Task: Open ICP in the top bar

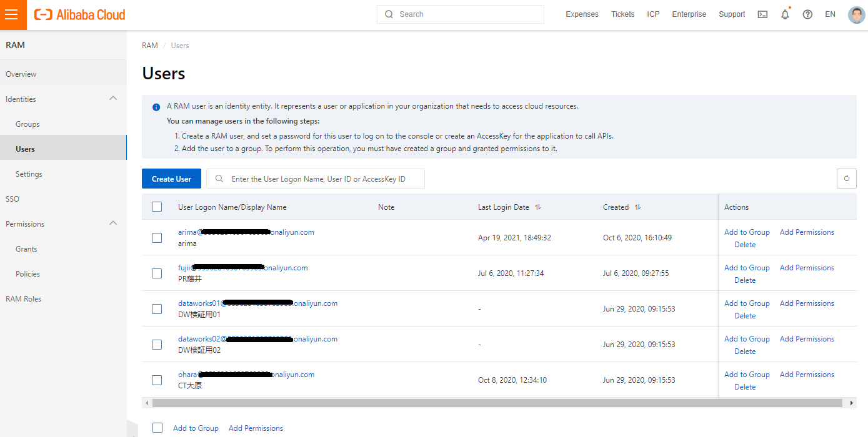Action: click(653, 14)
